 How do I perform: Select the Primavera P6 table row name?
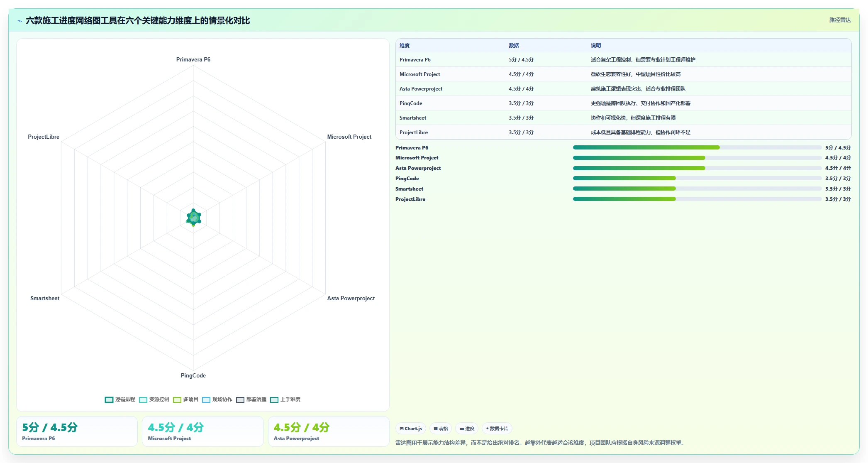click(415, 60)
